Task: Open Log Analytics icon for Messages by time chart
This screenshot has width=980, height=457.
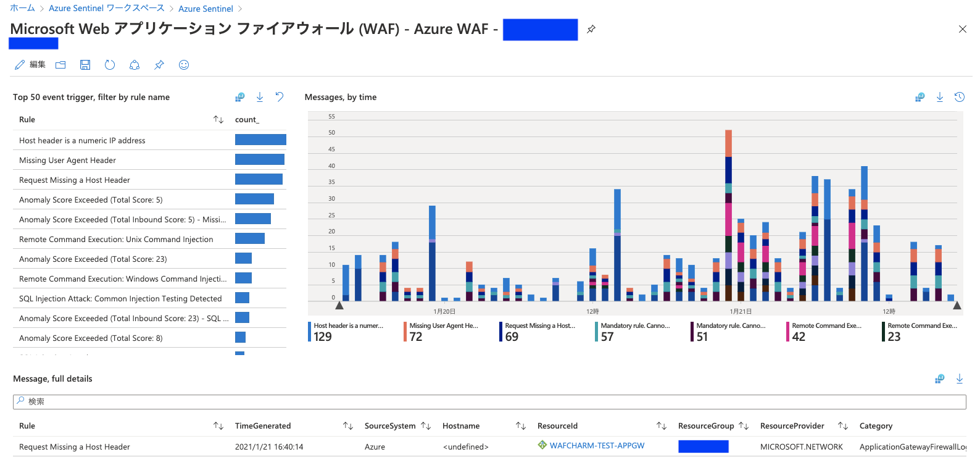Action: (920, 97)
